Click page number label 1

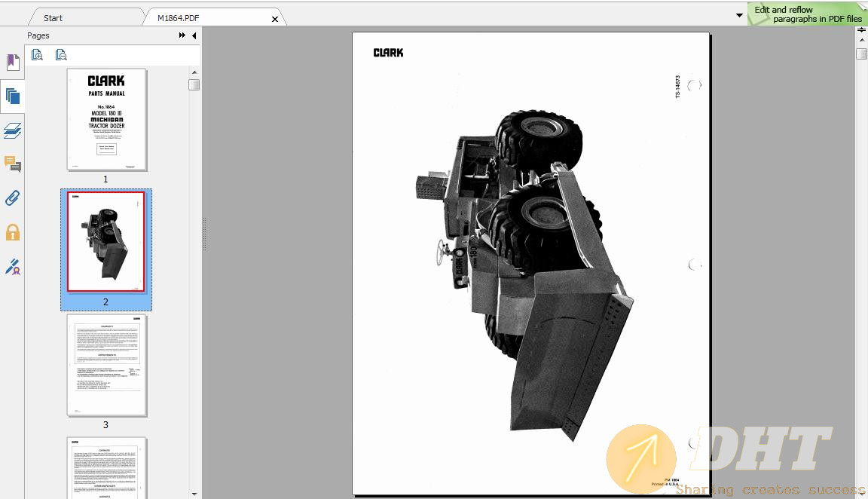pos(105,179)
